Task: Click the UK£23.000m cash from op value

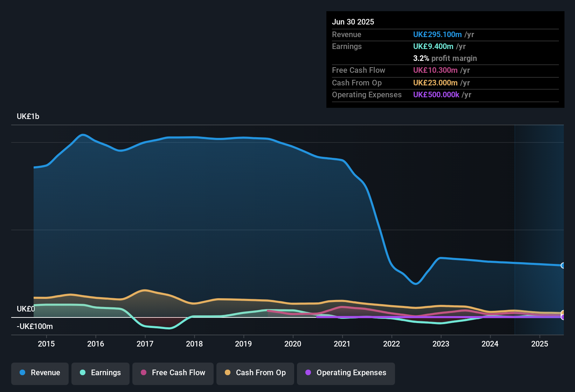Action: point(435,83)
